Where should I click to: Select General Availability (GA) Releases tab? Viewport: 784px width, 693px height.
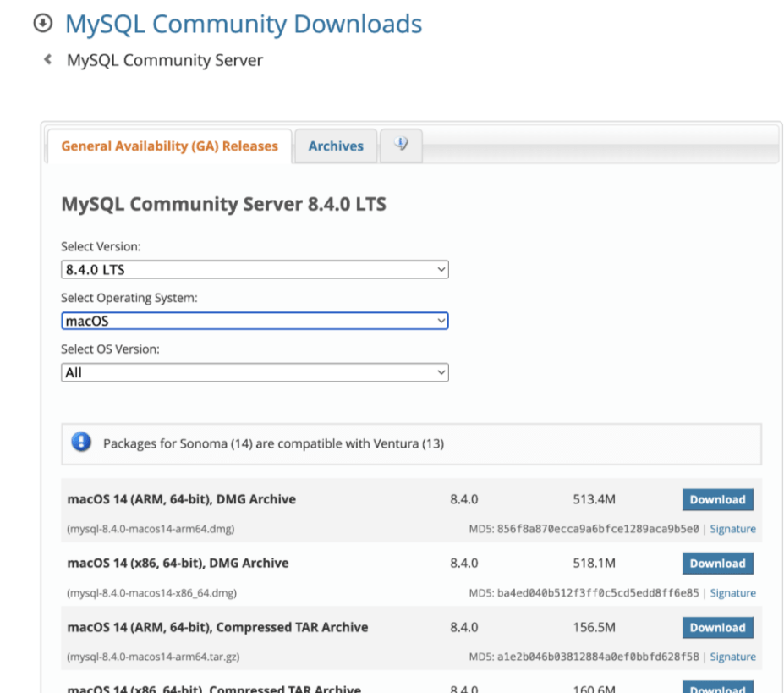[169, 146]
